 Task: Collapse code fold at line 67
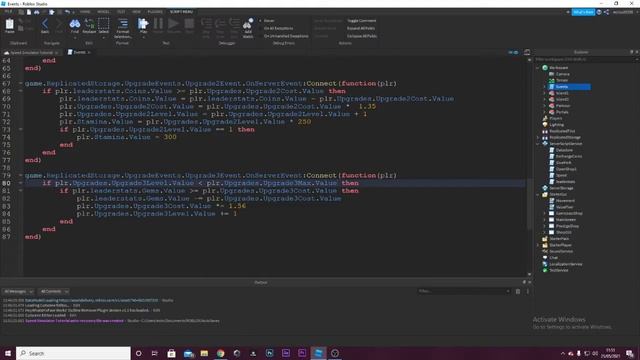pos(20,83)
